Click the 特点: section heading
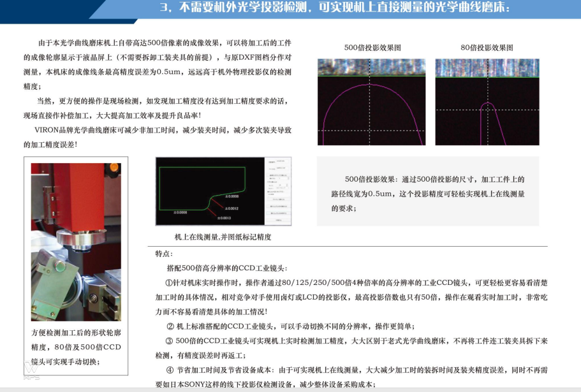This screenshot has height=392, width=581. click(164, 254)
